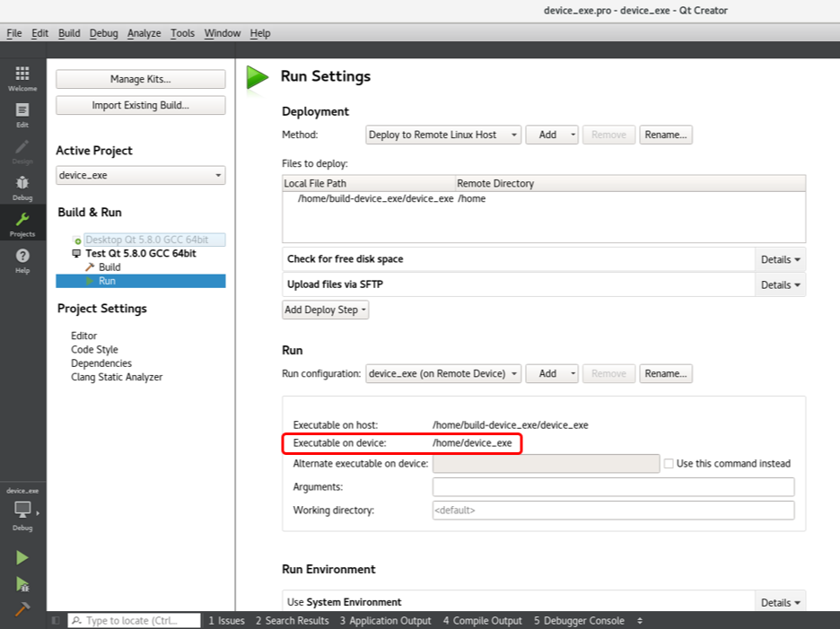Image resolution: width=840 pixels, height=629 pixels.
Task: Open Code Style project settings
Action: (x=94, y=349)
